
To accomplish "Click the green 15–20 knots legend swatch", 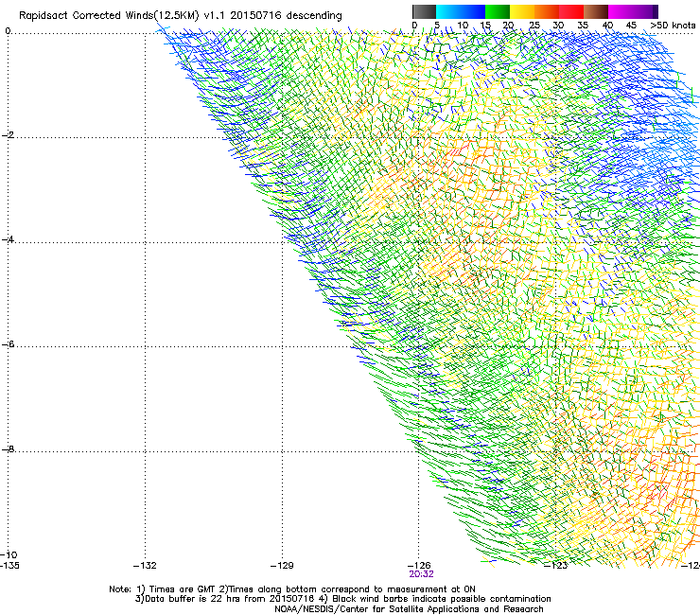I will click(x=498, y=11).
